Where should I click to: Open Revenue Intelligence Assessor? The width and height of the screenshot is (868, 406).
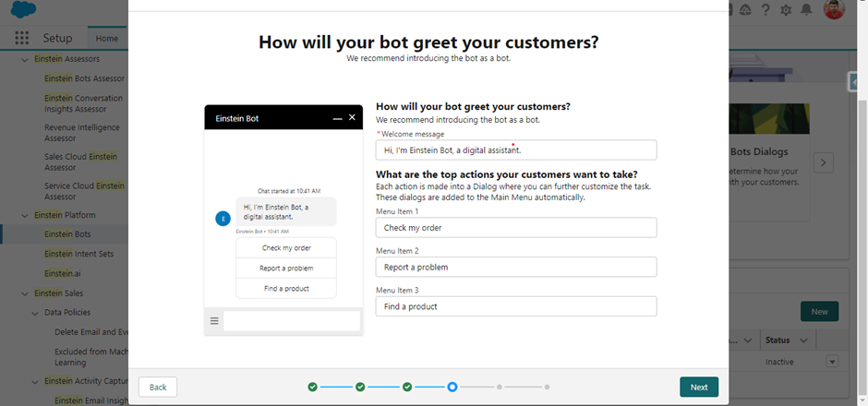(x=82, y=133)
